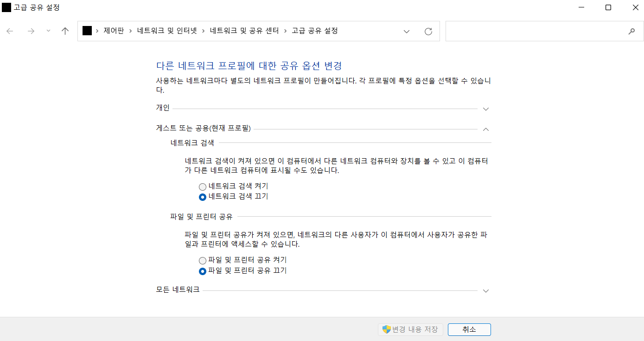Expand the 개인 profile section

[485, 109]
